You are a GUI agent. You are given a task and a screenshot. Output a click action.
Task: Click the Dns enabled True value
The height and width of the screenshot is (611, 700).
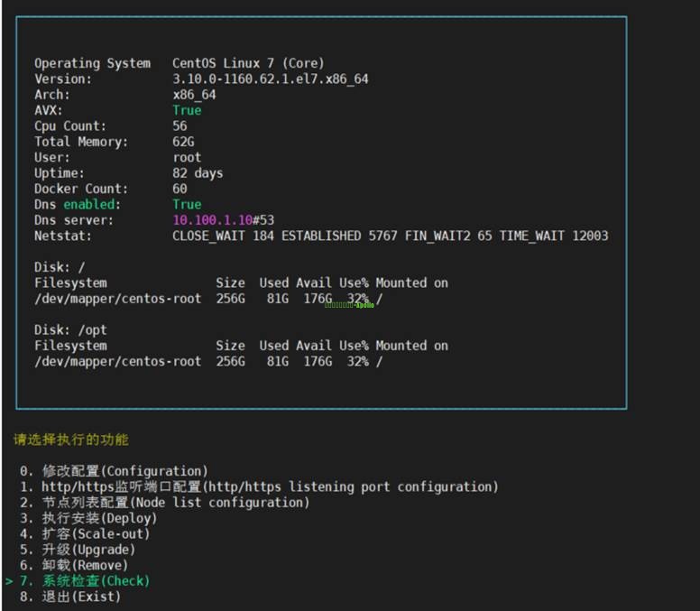coord(187,205)
